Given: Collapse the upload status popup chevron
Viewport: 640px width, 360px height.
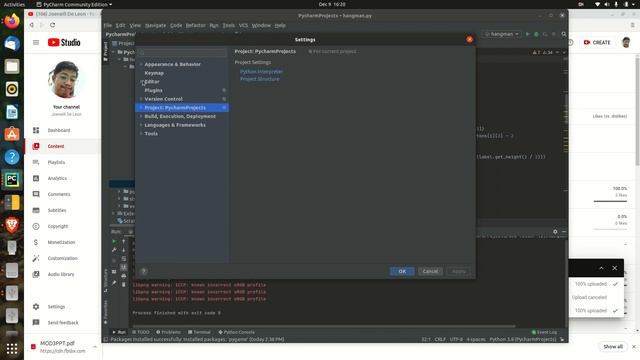Looking at the screenshot, I should pos(601,268).
